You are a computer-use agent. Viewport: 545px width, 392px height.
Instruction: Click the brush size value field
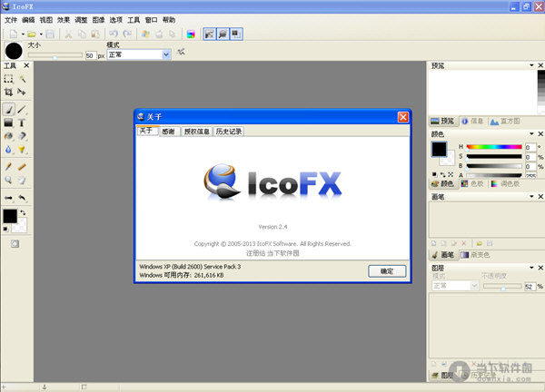(x=90, y=55)
